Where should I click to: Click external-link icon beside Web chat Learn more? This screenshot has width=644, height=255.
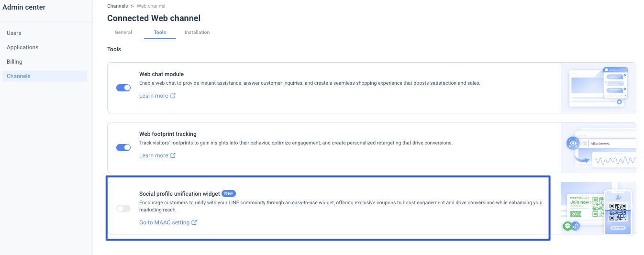pyautogui.click(x=173, y=96)
